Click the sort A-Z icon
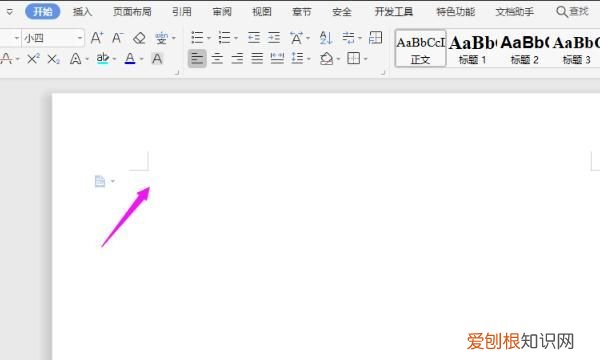 (326, 38)
